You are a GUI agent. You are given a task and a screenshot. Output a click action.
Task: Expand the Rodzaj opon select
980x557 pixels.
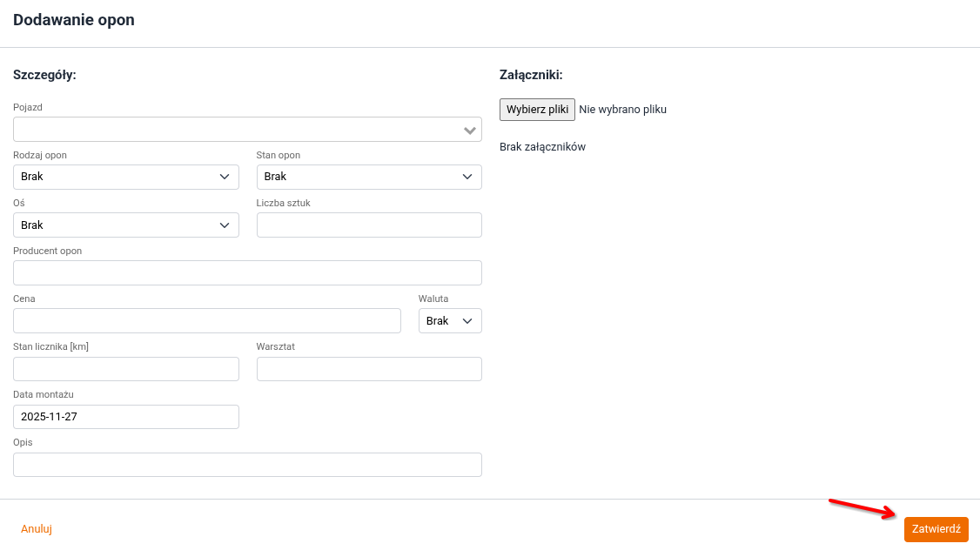[x=125, y=177]
